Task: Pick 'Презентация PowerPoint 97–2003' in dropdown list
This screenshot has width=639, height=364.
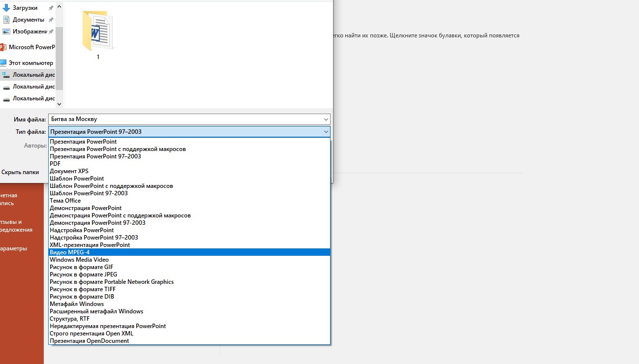Action: click(x=189, y=156)
